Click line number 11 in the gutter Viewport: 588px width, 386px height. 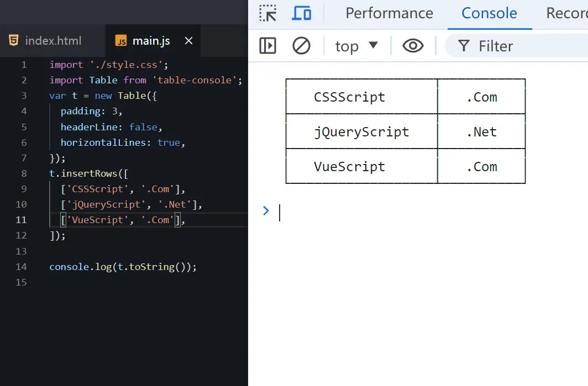(21, 220)
